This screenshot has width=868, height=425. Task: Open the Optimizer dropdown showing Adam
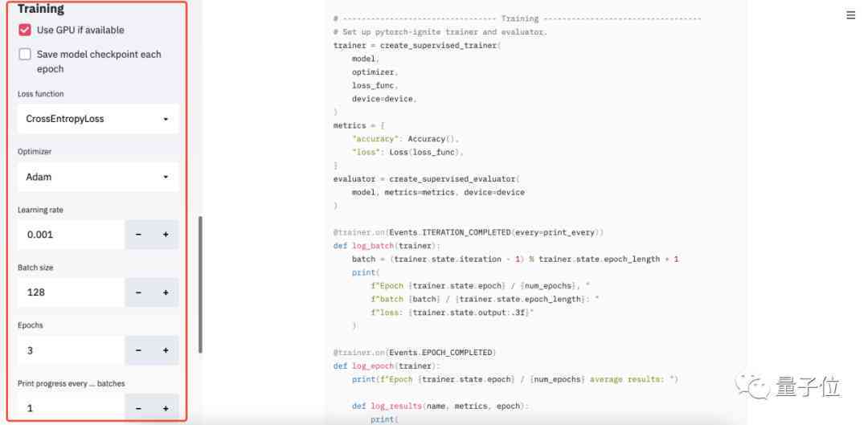pyautogui.click(x=98, y=177)
